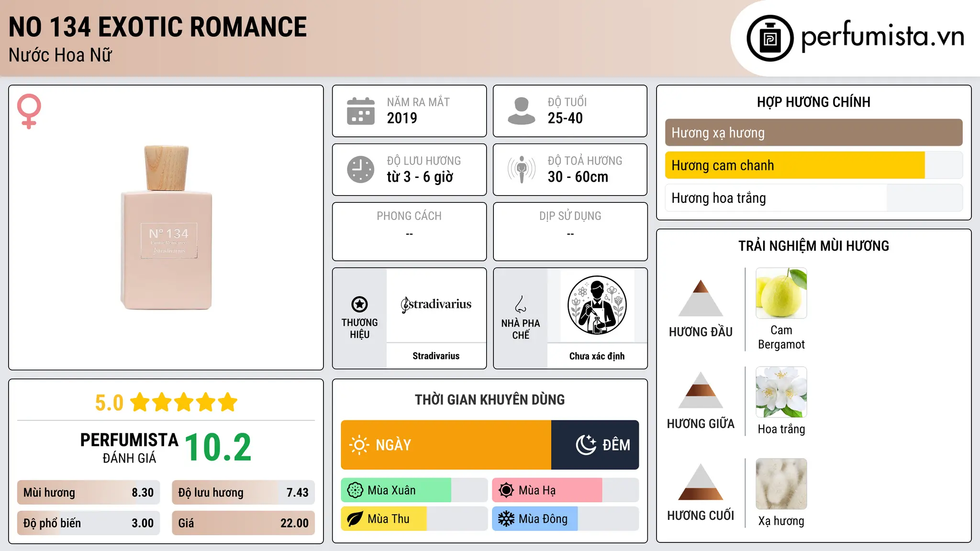Click the HƯƠNG CUỐI label
This screenshot has width=980, height=551.
coord(701,515)
